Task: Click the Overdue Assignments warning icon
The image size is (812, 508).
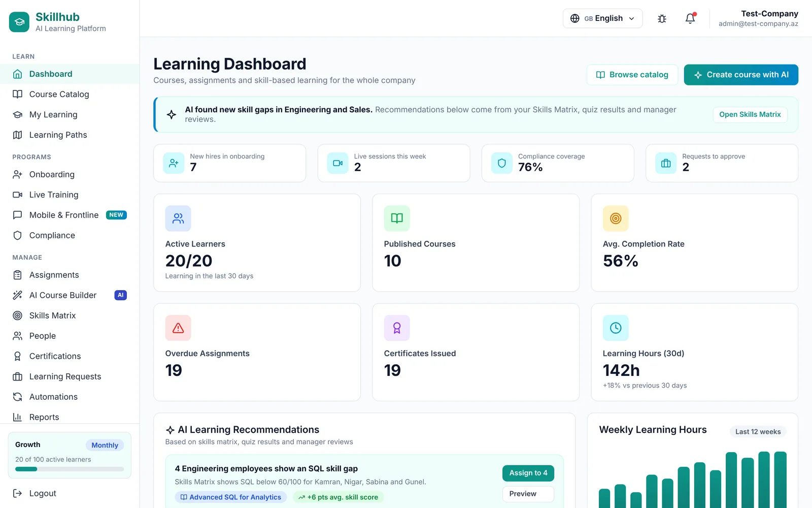Action: pos(178,328)
